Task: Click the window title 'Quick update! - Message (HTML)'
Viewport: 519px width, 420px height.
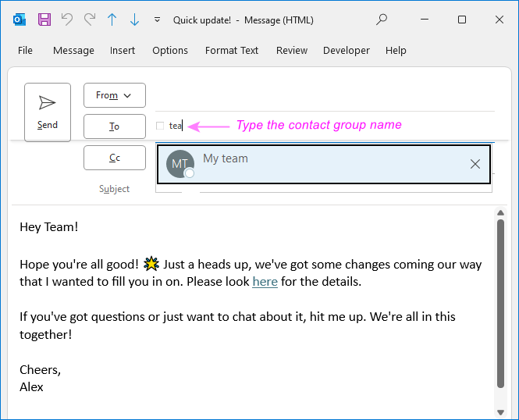Action: pos(244,20)
